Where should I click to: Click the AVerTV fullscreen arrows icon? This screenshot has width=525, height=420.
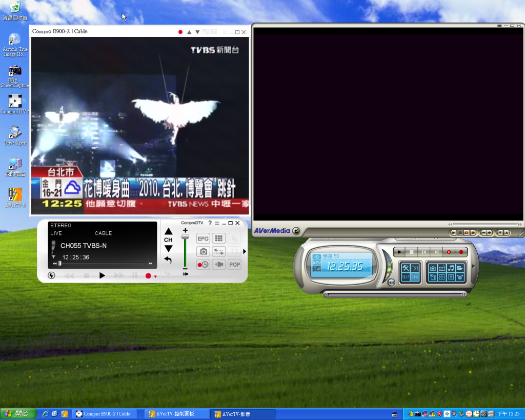point(442,277)
